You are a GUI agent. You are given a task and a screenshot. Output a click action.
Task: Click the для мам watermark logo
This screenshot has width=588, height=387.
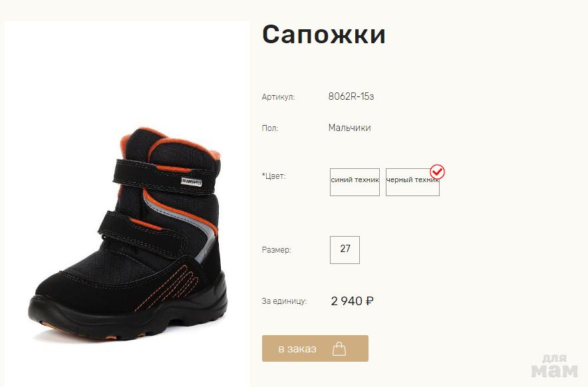pos(555,366)
